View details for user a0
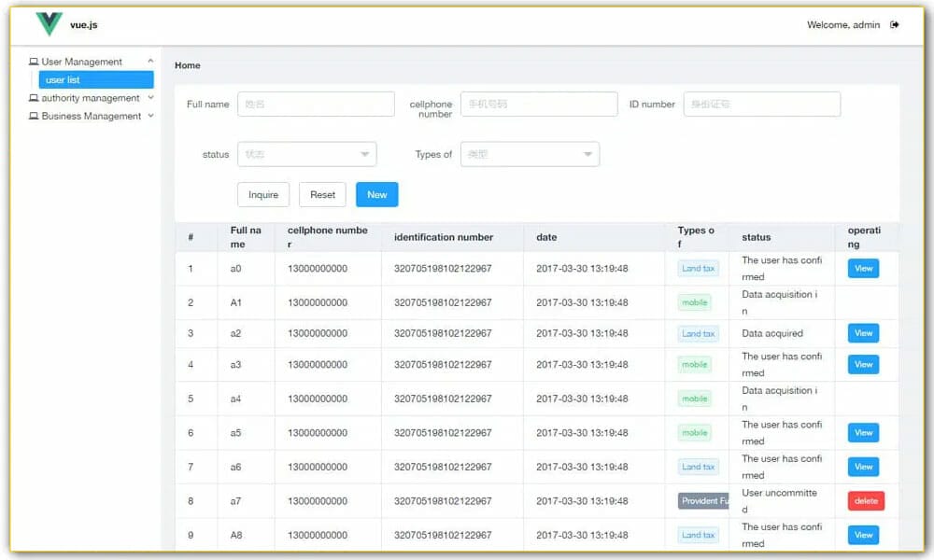This screenshot has height=560, width=934. tap(863, 269)
